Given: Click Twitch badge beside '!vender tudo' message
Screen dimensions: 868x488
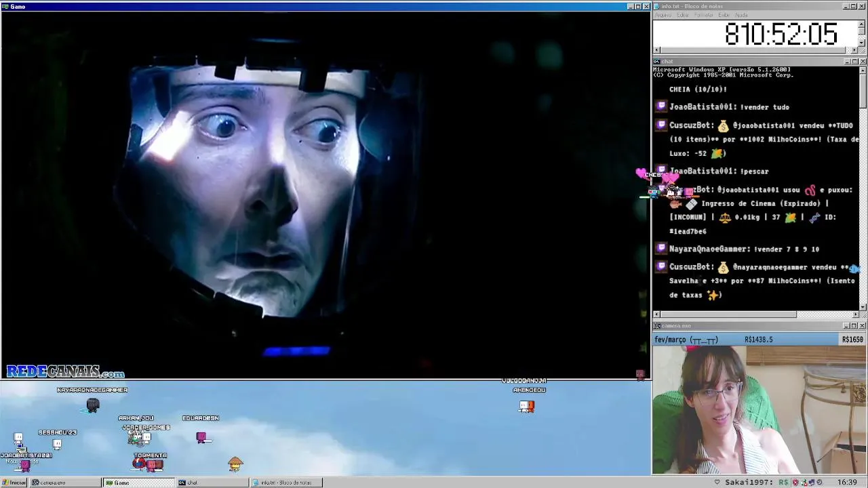Looking at the screenshot, I should 661,106.
